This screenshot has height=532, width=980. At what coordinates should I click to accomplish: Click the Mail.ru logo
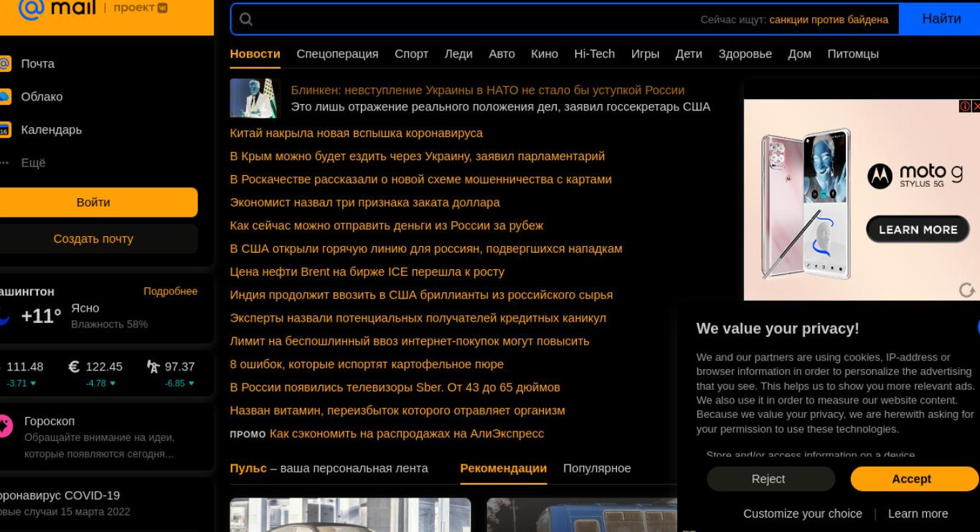pyautogui.click(x=57, y=8)
